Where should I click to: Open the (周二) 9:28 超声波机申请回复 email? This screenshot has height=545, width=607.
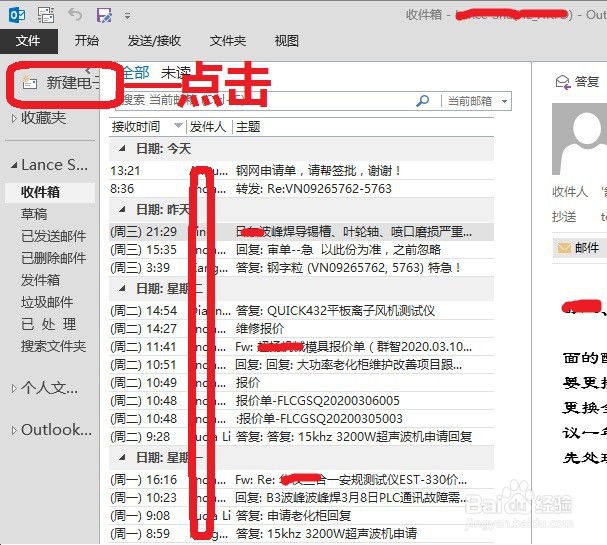[302, 437]
